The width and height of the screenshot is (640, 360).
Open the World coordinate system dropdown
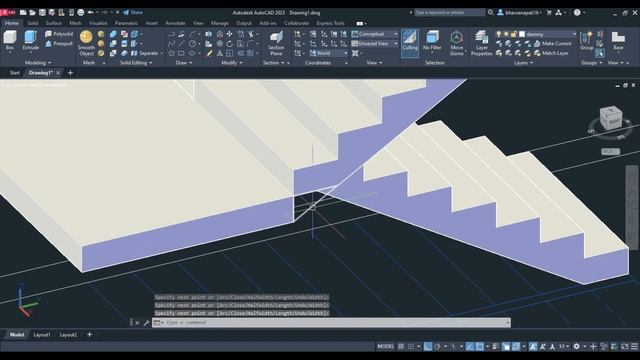[x=328, y=53]
